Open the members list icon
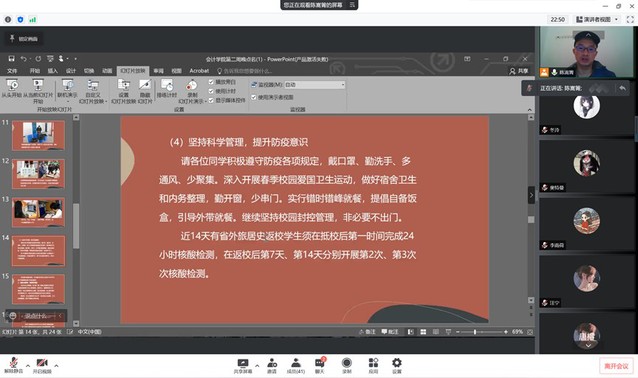638x378 pixels. (x=296, y=365)
